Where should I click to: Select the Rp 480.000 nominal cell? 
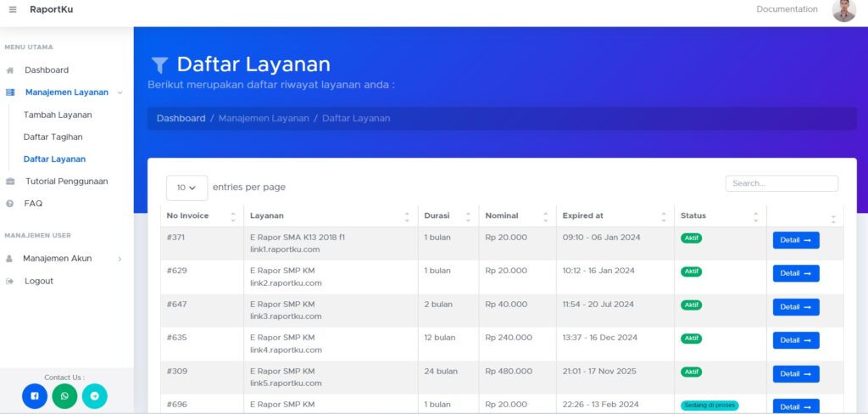pos(509,372)
